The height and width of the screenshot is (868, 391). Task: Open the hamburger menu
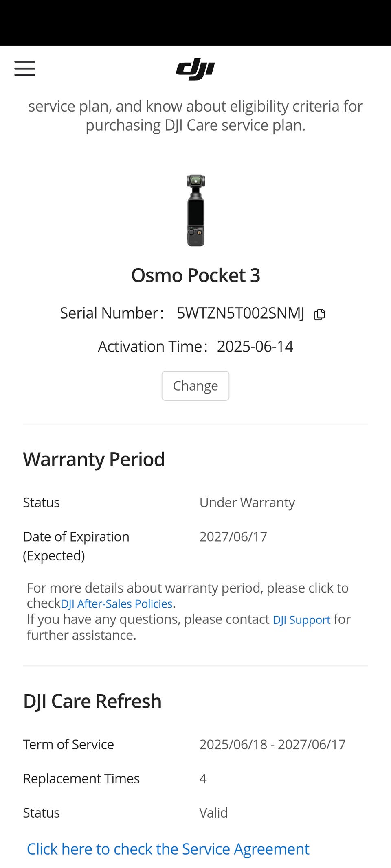coord(25,68)
